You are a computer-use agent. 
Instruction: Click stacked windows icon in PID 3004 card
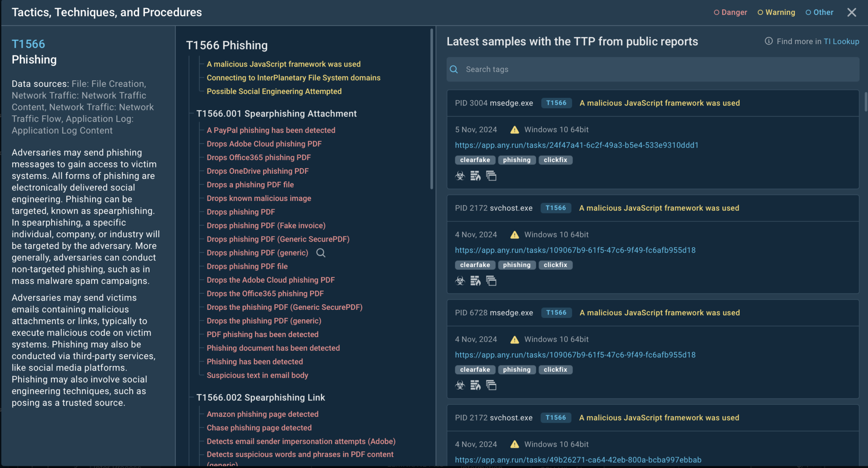click(x=491, y=176)
